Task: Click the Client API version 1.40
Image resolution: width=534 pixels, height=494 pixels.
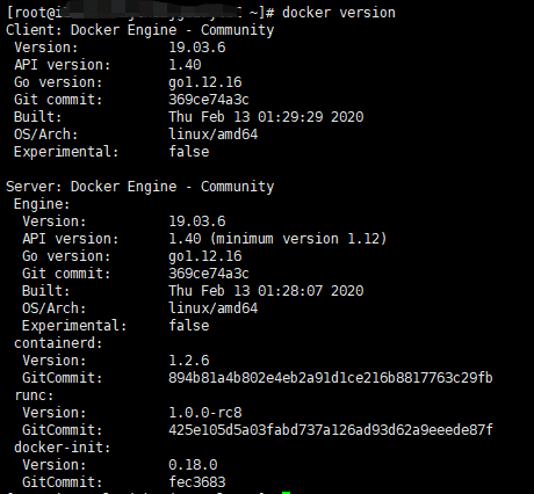Action: coord(185,65)
